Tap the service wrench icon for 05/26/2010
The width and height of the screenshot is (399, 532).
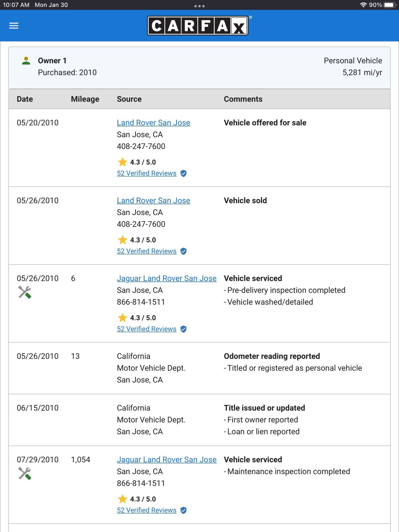coord(25,292)
